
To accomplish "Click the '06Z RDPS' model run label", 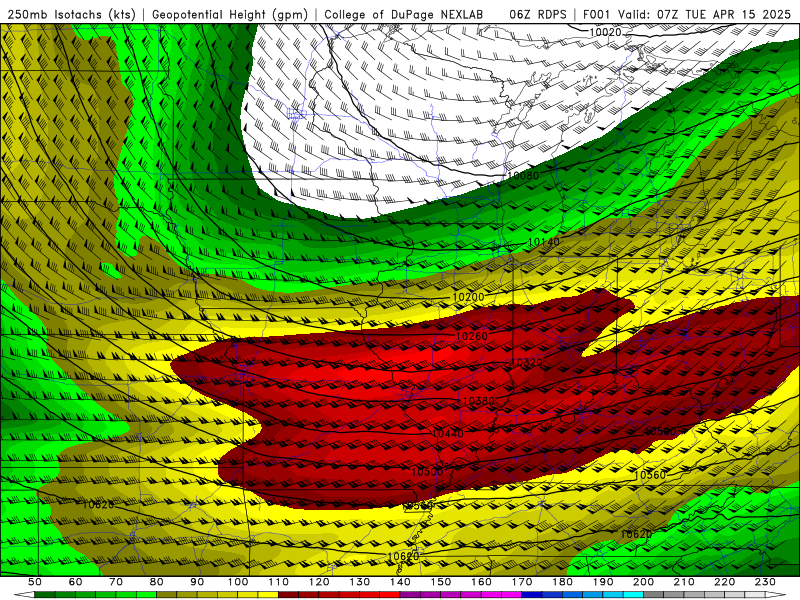I will 538,15.
